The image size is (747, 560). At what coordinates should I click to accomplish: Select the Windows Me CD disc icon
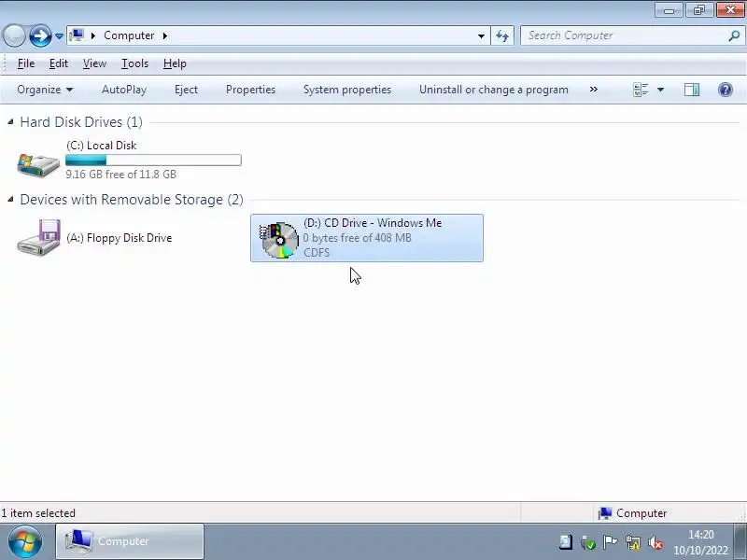pos(278,240)
